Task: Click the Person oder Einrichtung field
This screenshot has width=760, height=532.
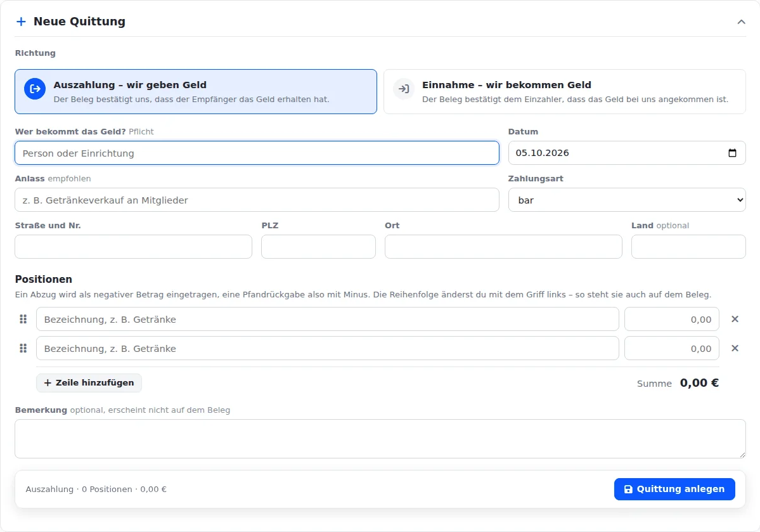Action: coord(257,153)
